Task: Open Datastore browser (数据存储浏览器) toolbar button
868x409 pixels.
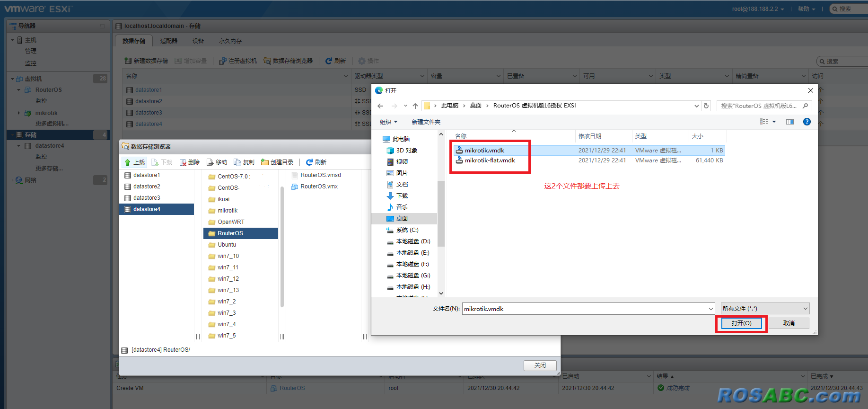Action: click(288, 61)
